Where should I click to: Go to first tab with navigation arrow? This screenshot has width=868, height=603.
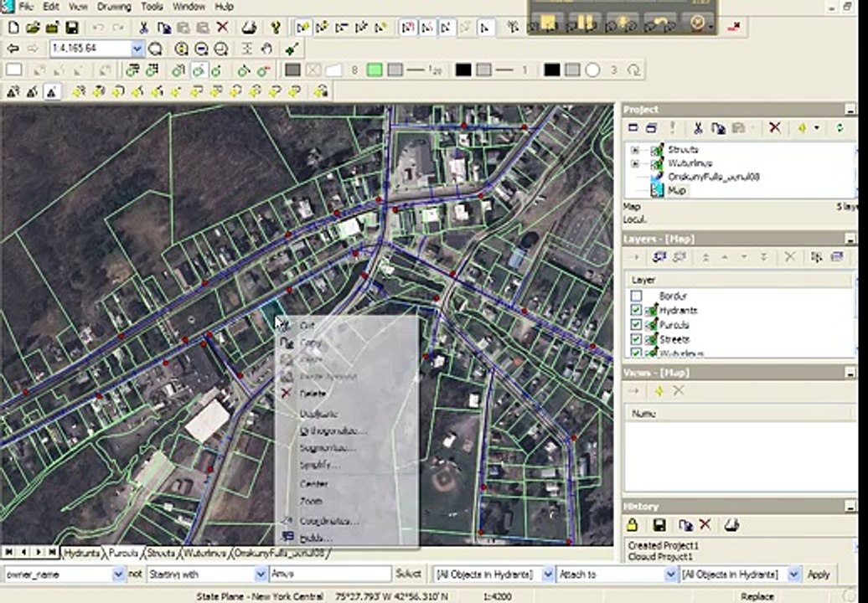coord(8,552)
